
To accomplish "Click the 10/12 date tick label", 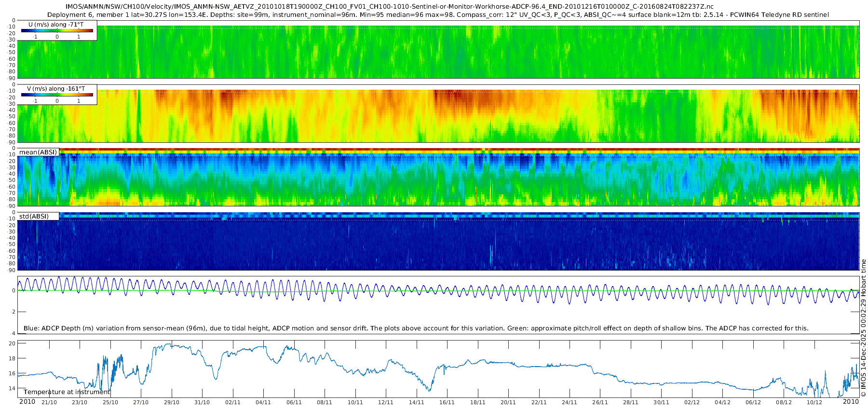I will click(814, 402).
